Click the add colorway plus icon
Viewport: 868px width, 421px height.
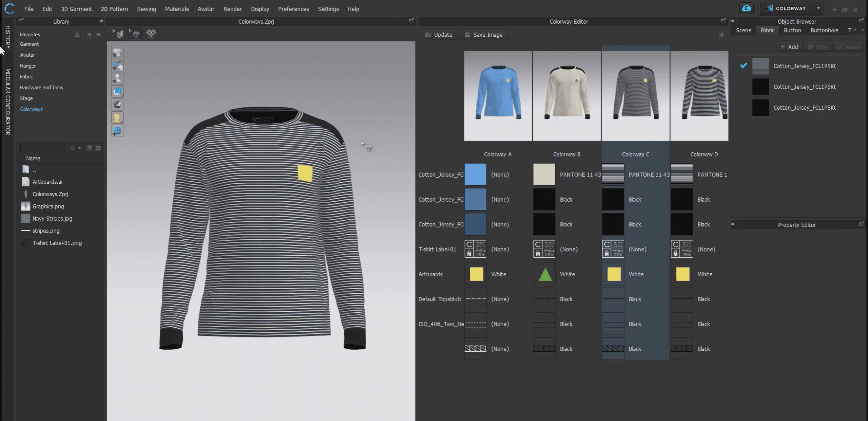721,35
